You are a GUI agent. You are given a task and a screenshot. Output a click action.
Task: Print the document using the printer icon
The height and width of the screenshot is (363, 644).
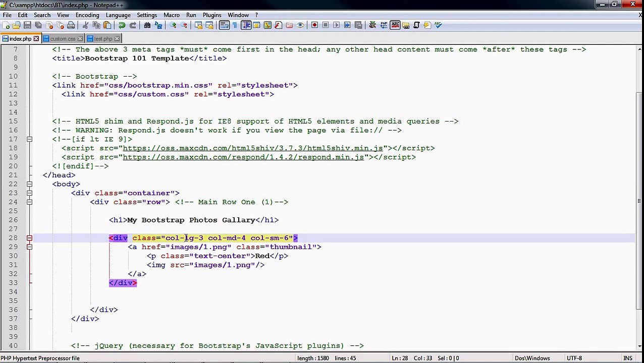coord(71,25)
